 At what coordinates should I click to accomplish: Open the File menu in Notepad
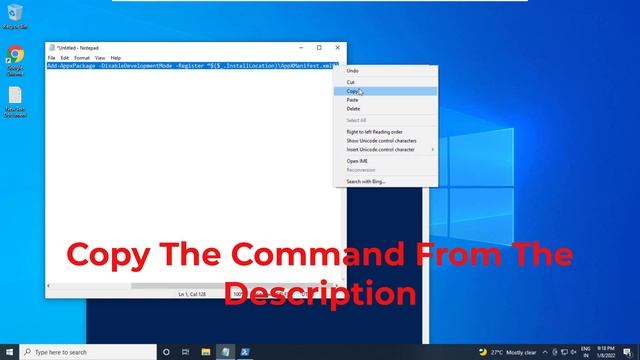pos(51,58)
